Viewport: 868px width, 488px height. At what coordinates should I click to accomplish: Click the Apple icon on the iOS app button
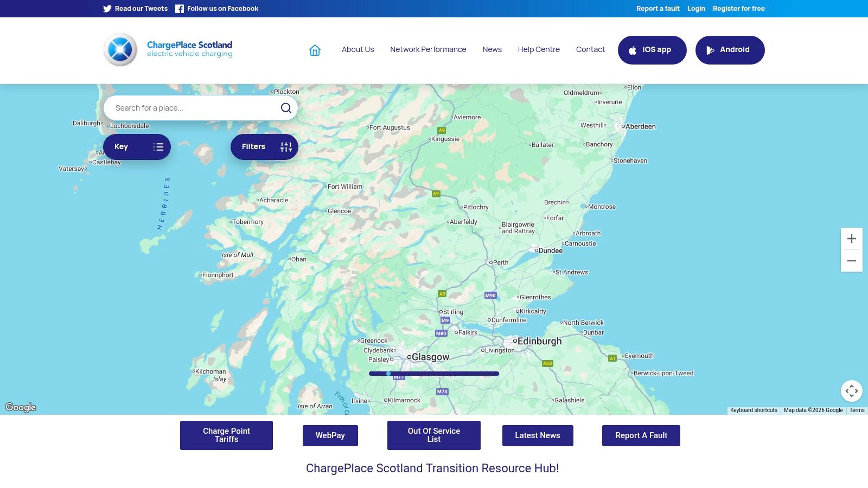pos(632,50)
